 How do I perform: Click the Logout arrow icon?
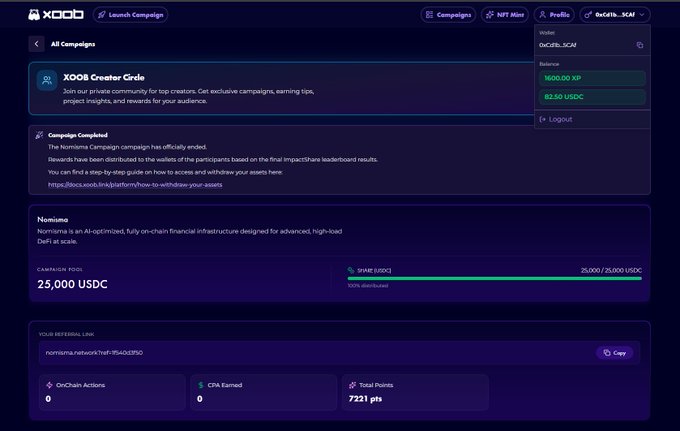click(x=542, y=119)
